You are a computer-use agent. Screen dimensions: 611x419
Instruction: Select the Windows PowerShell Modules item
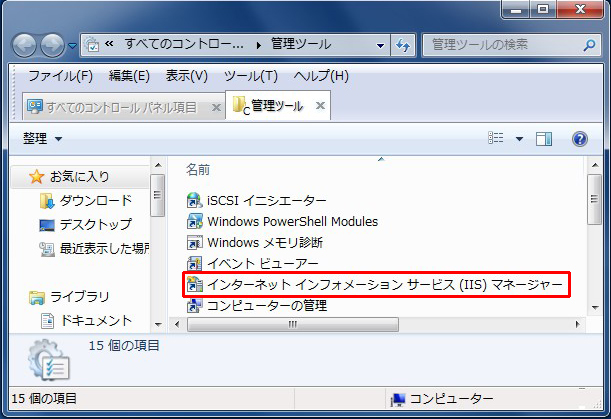tap(292, 221)
